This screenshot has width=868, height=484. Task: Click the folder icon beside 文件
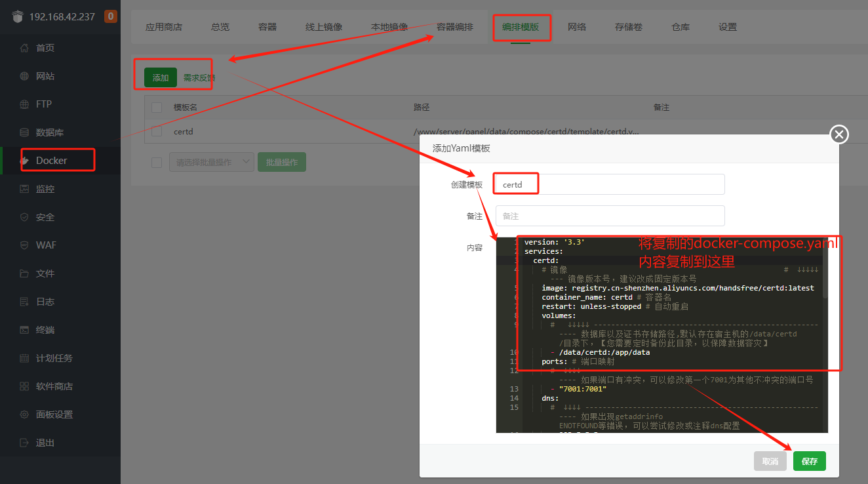click(x=24, y=273)
